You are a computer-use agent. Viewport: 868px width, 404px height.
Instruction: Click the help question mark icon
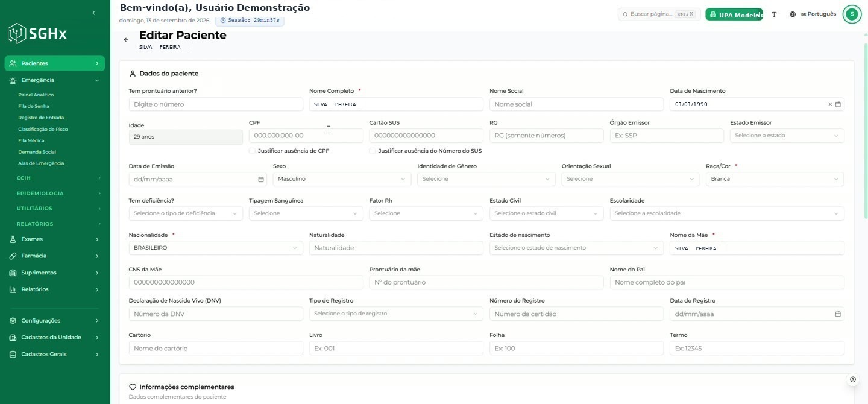[x=853, y=380]
